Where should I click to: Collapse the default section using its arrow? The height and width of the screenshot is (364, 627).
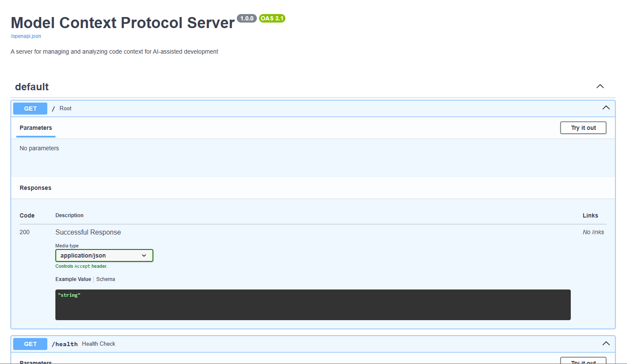(x=600, y=86)
